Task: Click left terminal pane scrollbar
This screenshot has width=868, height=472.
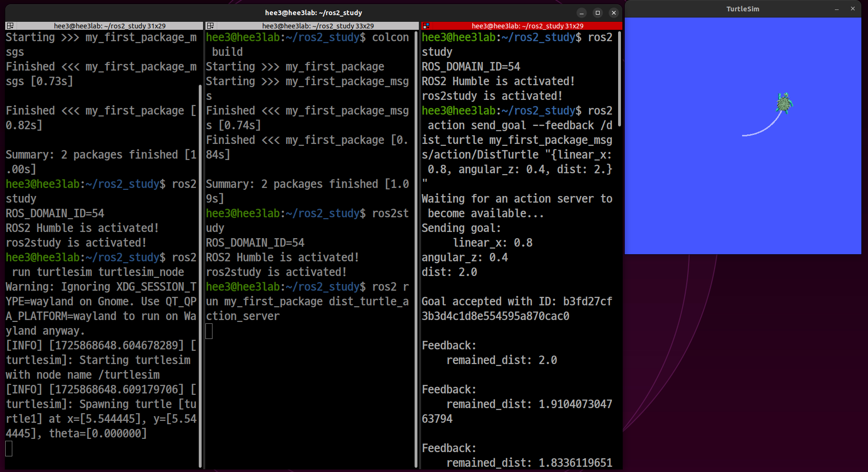Action: pos(201,277)
